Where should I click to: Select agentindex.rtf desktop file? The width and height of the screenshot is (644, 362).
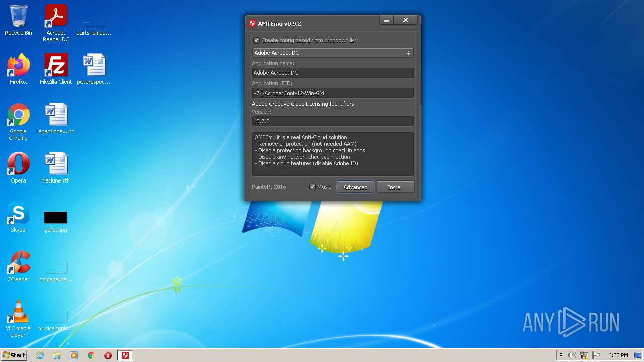pos(56,119)
